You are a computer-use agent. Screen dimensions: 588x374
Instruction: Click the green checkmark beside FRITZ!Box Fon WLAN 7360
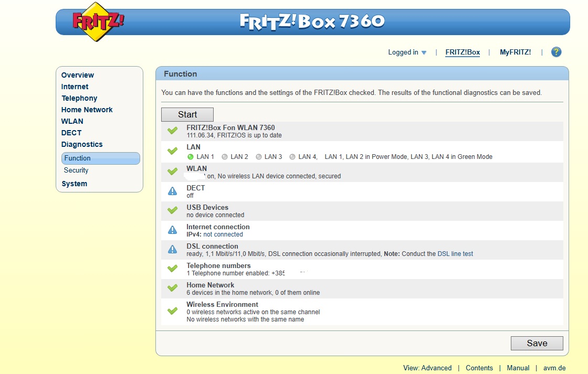173,131
